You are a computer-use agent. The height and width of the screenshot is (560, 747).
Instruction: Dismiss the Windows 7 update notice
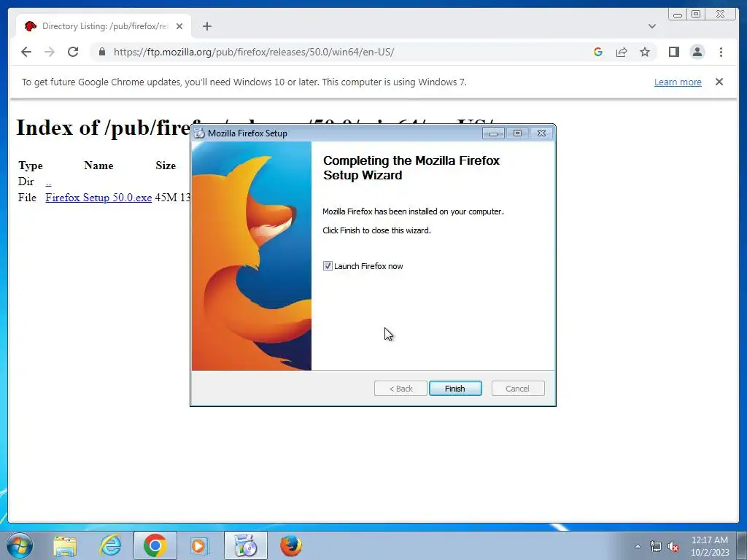[x=719, y=82]
